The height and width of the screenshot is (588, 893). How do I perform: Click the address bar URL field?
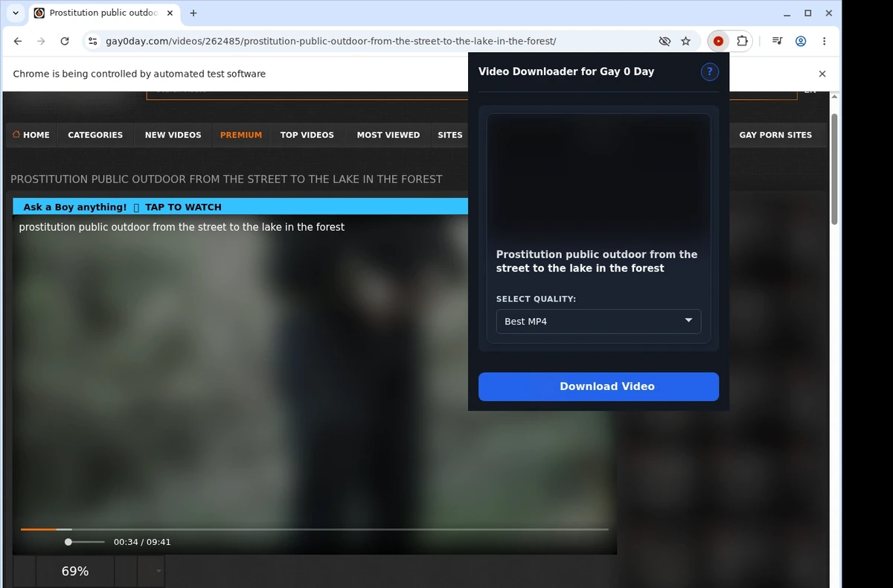tap(380, 42)
